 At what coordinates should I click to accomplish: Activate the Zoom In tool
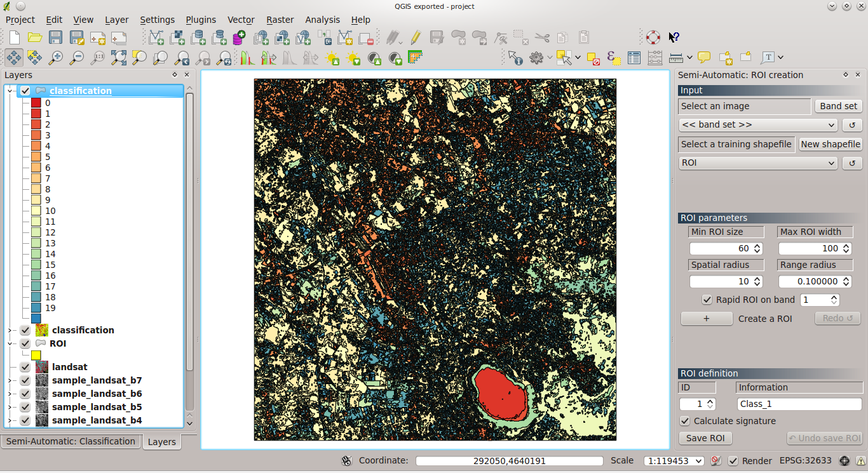[x=56, y=57]
